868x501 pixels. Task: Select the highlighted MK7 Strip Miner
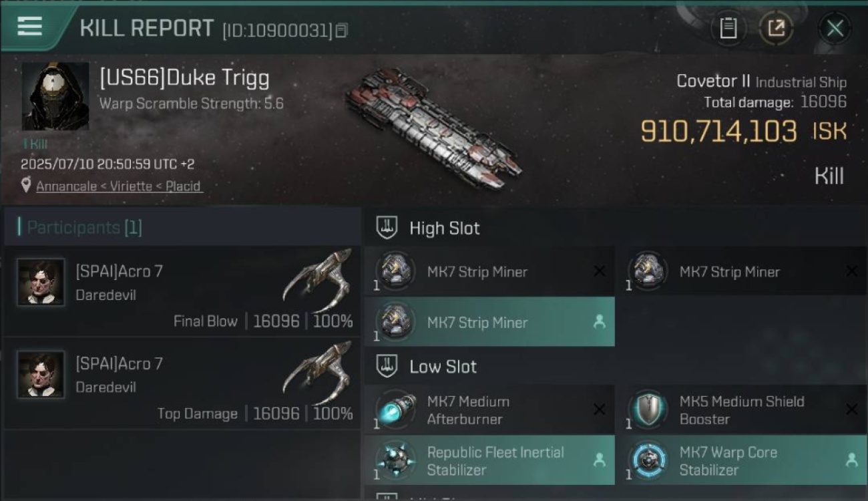[x=489, y=322]
